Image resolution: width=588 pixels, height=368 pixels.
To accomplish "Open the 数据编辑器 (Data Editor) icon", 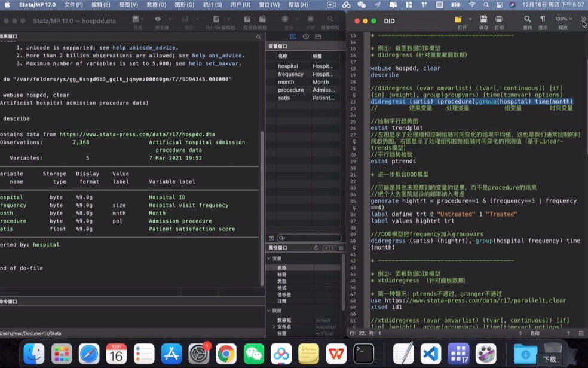I will [247, 19].
